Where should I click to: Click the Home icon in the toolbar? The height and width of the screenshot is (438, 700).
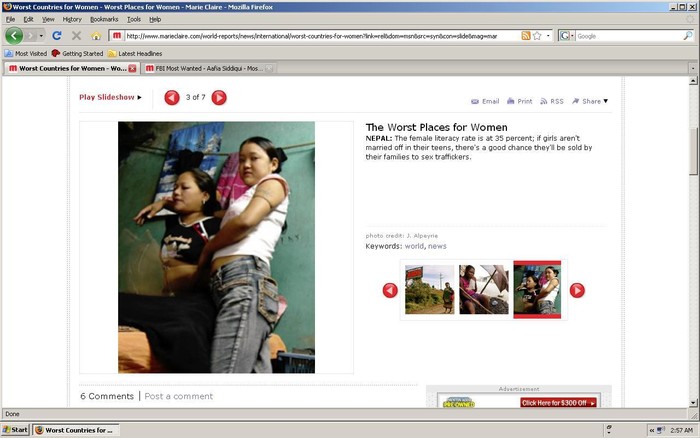96,35
